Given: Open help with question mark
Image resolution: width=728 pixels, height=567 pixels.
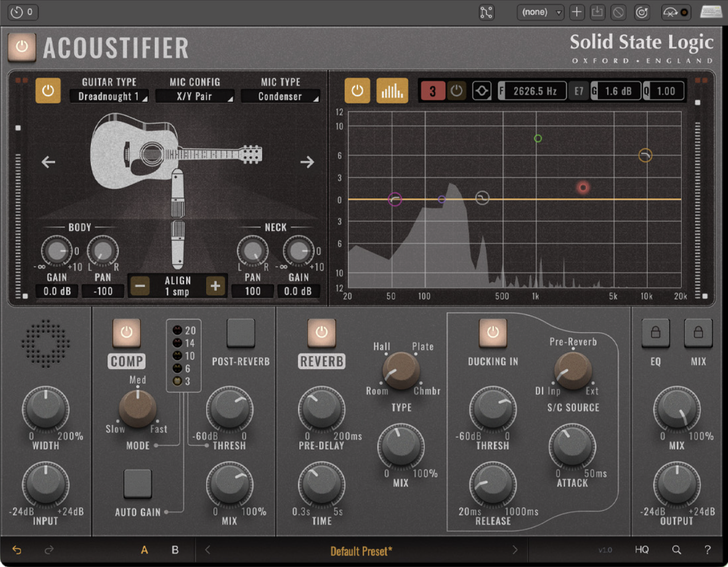Looking at the screenshot, I should [707, 550].
